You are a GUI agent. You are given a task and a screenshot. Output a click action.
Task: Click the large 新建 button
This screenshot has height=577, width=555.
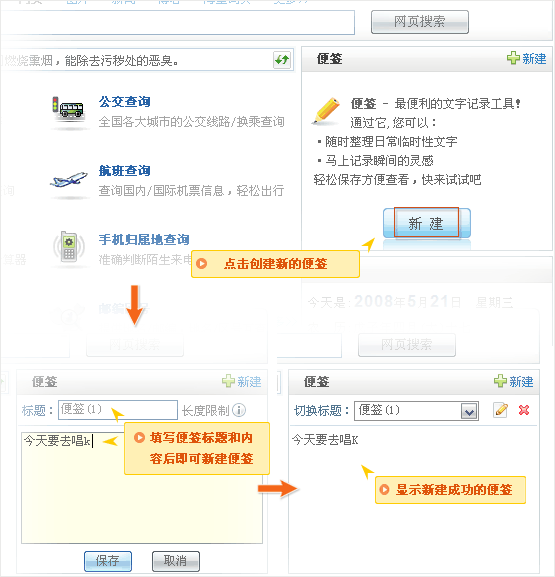click(427, 223)
